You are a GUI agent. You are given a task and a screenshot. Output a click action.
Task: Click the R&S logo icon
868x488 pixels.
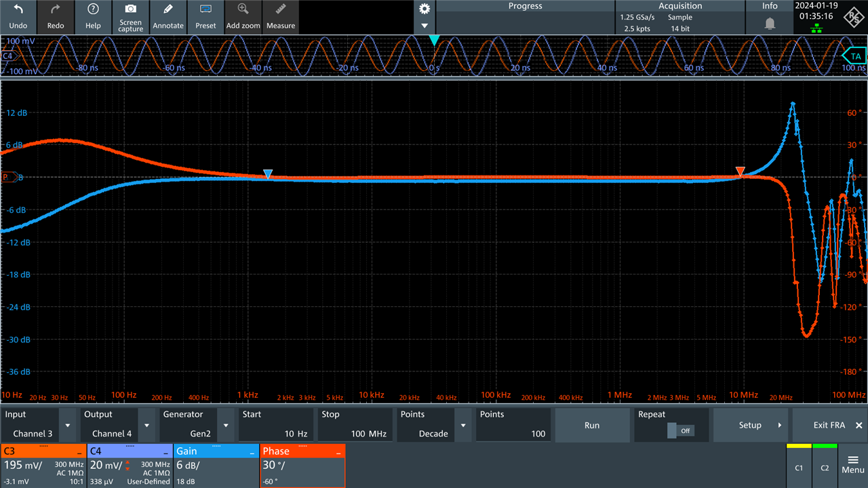[x=854, y=17]
